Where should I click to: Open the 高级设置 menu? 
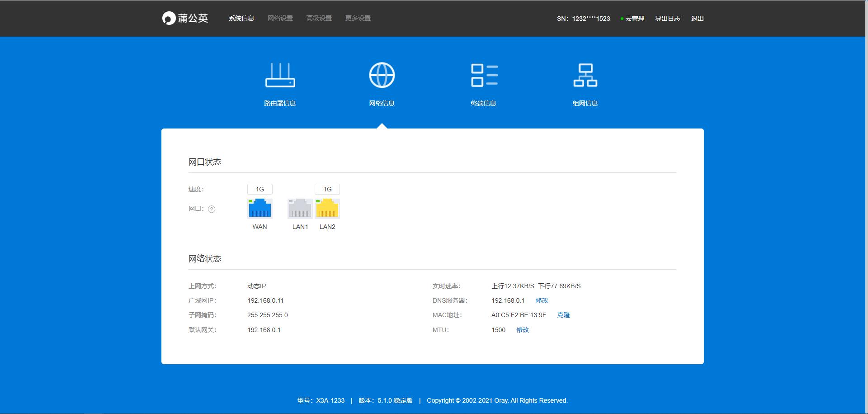(x=319, y=19)
